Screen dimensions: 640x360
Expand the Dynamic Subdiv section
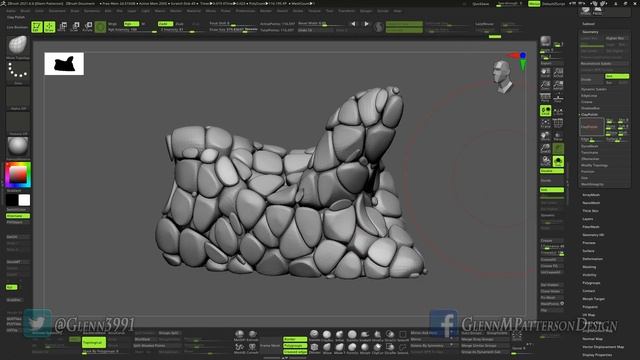(x=594, y=89)
